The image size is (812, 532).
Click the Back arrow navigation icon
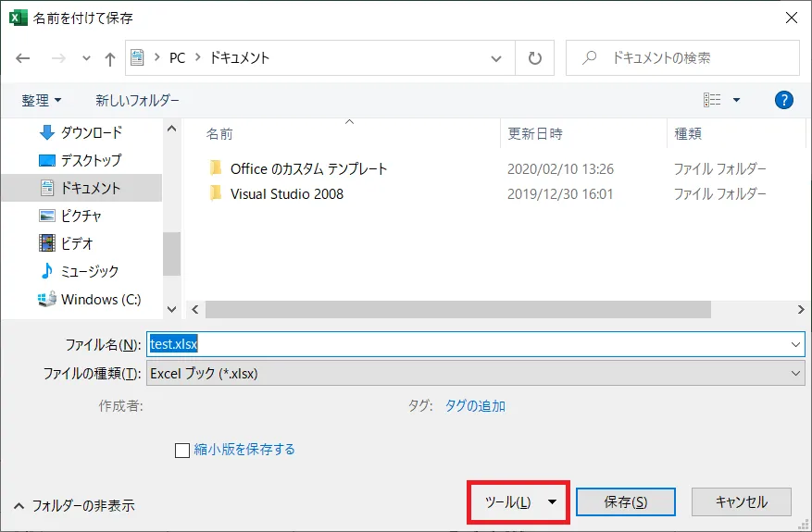click(x=23, y=58)
